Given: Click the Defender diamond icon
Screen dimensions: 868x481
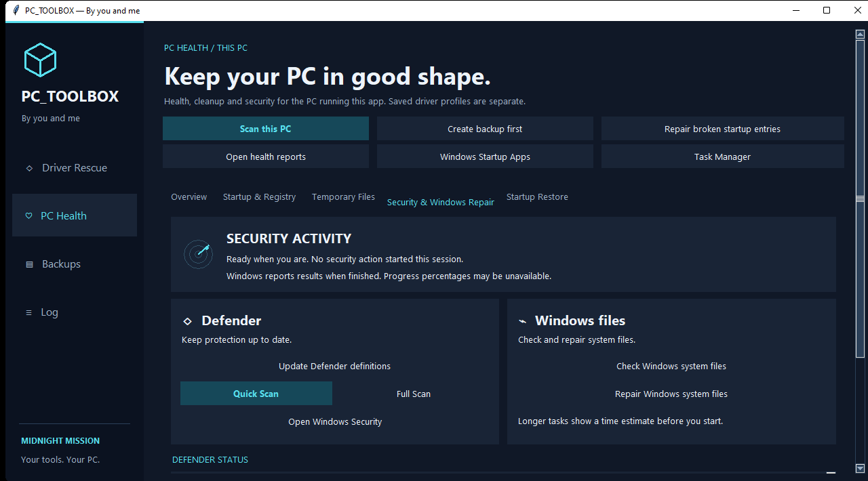Looking at the screenshot, I should coord(188,321).
